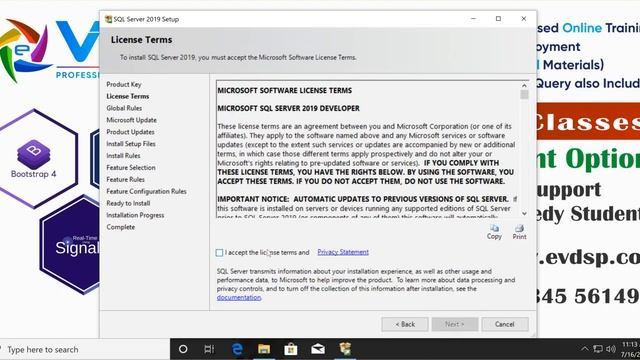
Task: Select Product Updates step in sidebar
Action: (x=130, y=132)
